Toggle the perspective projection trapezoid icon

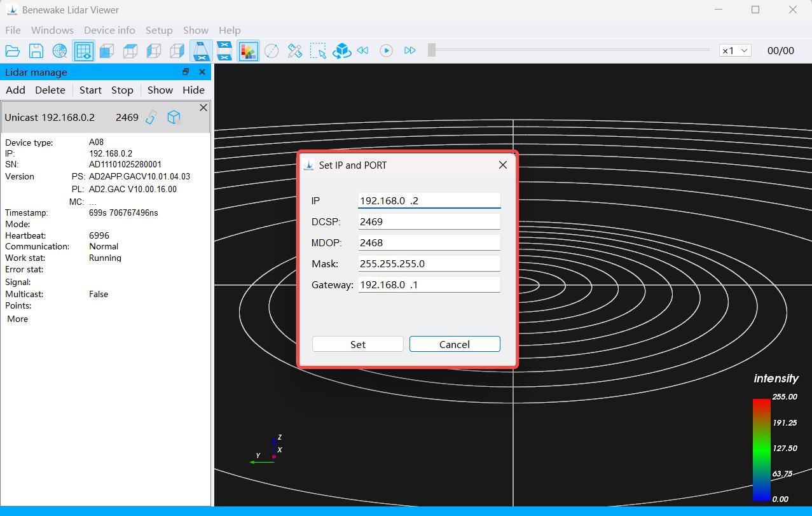tap(201, 51)
